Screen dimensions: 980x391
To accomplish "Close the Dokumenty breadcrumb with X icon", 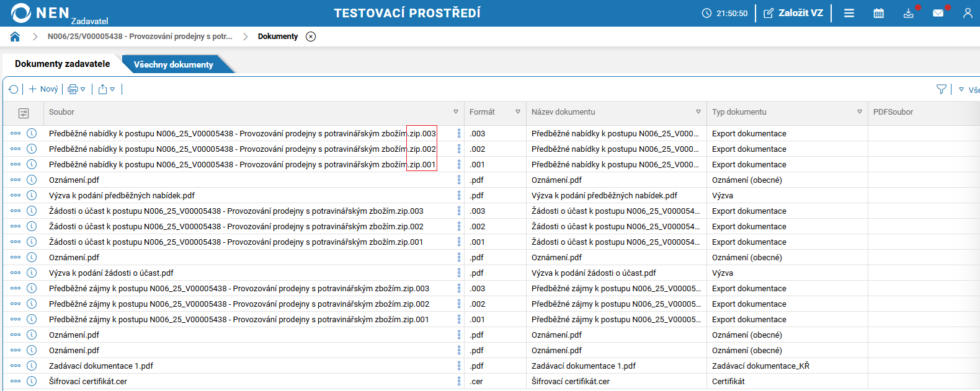I will coord(311,37).
